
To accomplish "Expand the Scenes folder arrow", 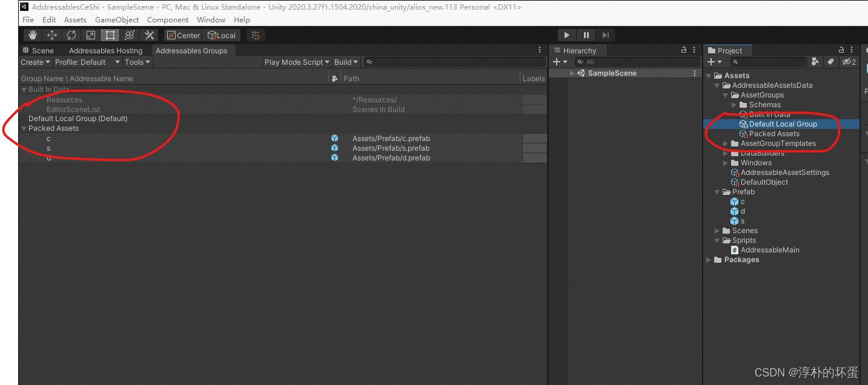I will pyautogui.click(x=717, y=231).
